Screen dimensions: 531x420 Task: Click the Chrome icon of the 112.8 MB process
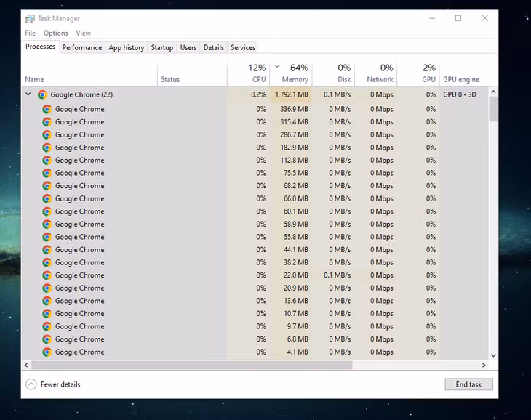47,161
